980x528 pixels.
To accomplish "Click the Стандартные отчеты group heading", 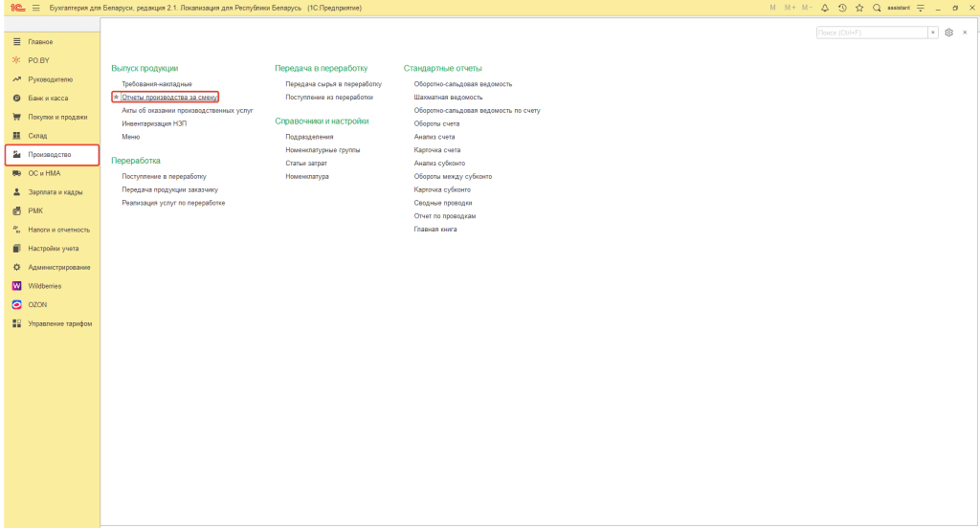I will click(442, 68).
